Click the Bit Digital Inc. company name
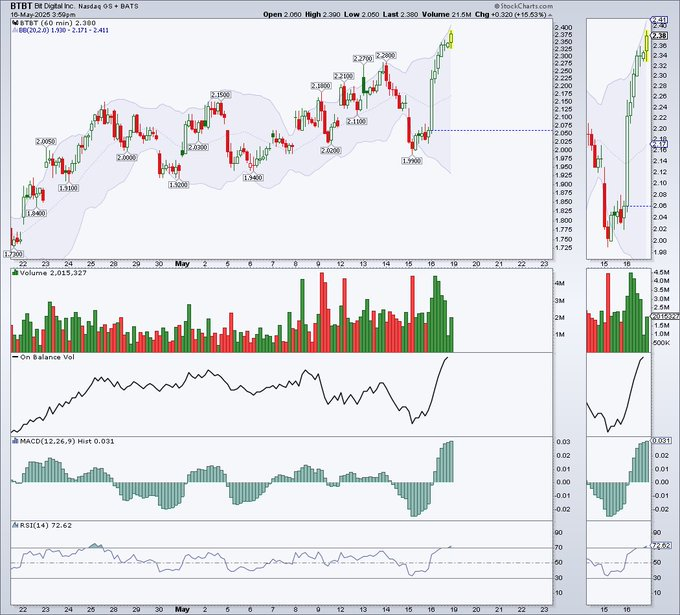680x615 pixels. [55, 7]
